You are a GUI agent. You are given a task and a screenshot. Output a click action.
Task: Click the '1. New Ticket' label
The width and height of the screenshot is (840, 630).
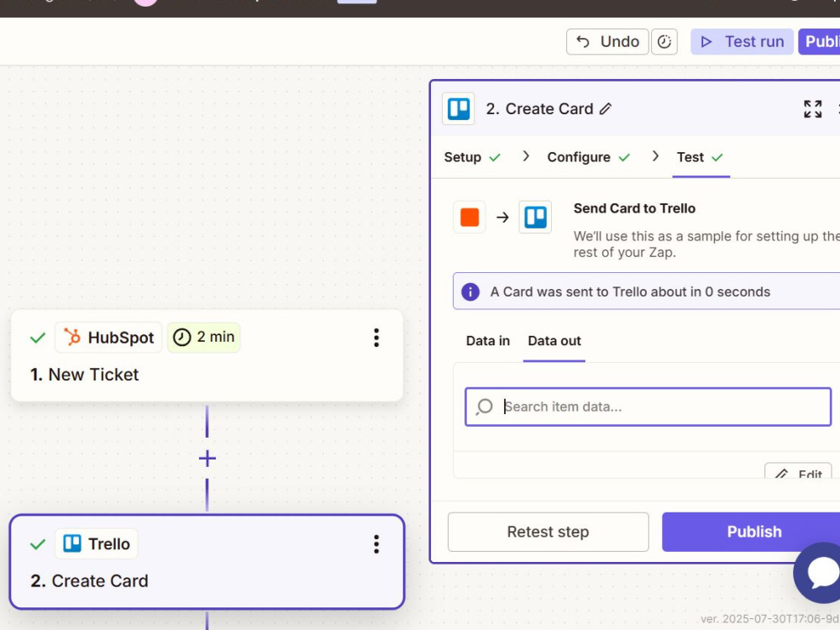pyautogui.click(x=84, y=375)
